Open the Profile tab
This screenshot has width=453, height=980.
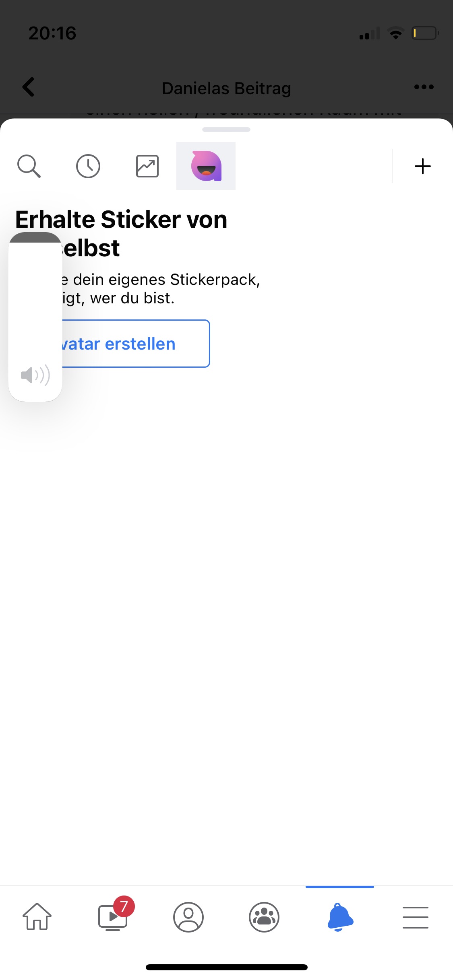click(x=188, y=917)
